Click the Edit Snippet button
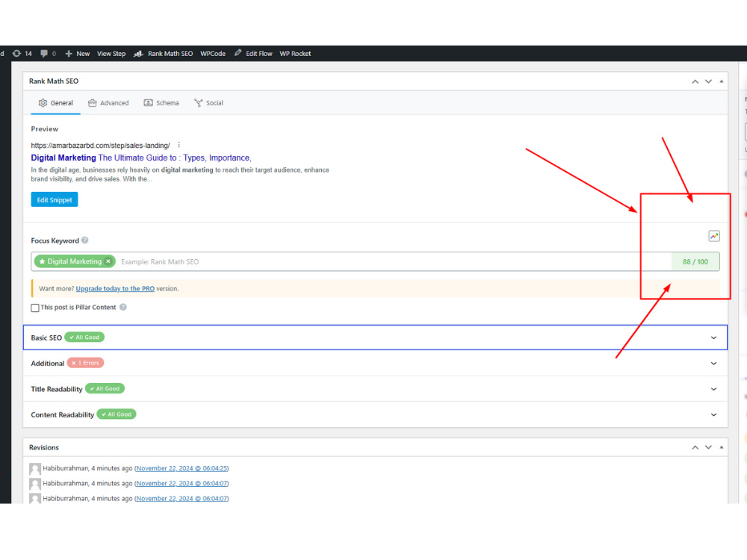The height and width of the screenshot is (560, 747). pos(55,199)
